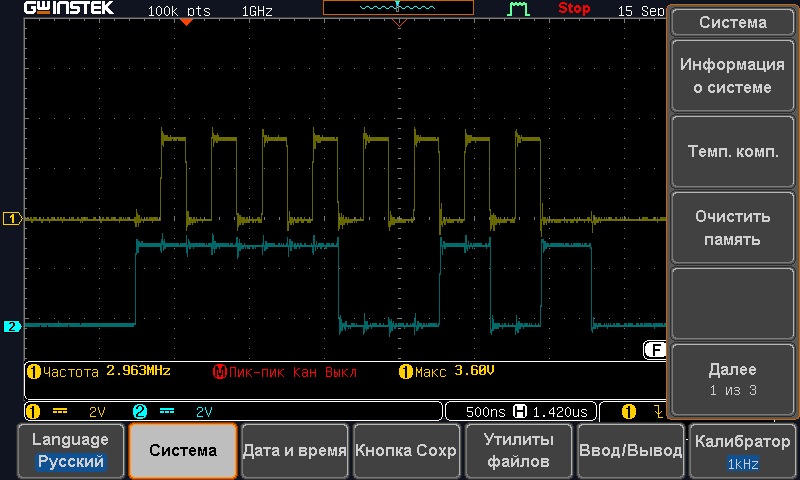Click the trigger source channel 1 badge

[x=629, y=412]
